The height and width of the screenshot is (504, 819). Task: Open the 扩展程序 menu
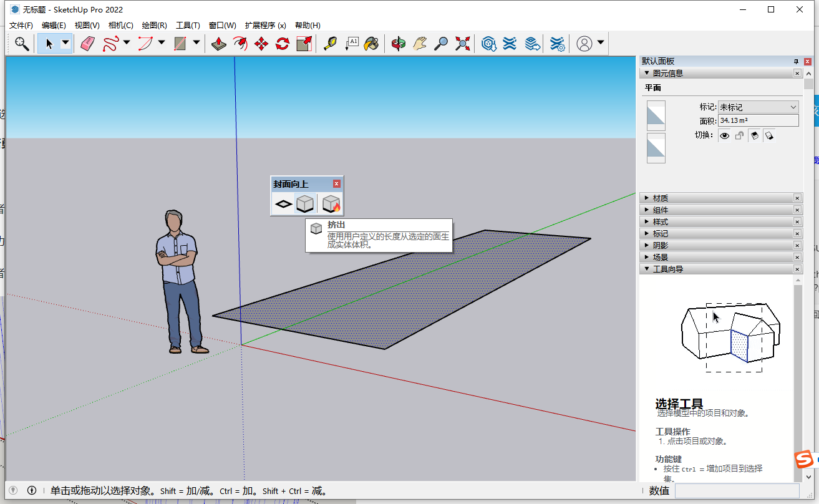[265, 26]
